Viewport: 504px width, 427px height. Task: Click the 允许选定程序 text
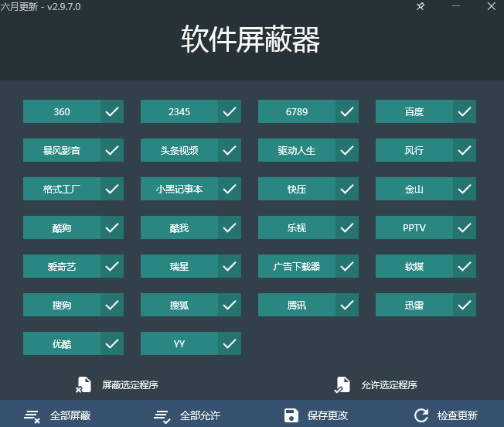[x=389, y=385]
